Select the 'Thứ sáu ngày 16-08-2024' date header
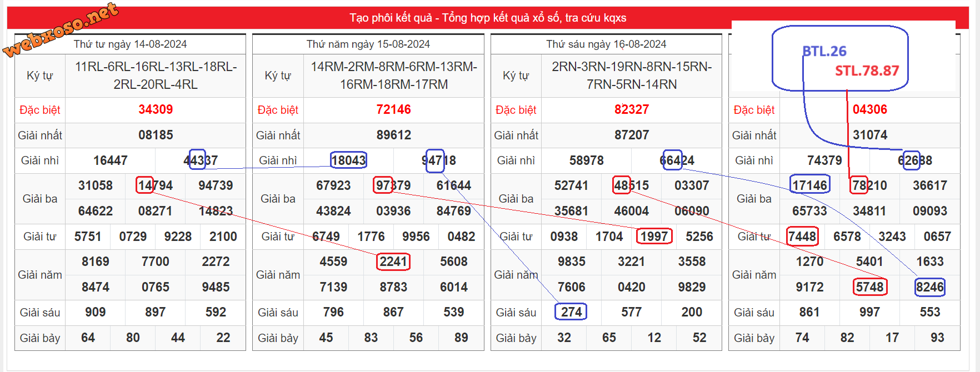This screenshot has width=980, height=372. (x=606, y=44)
